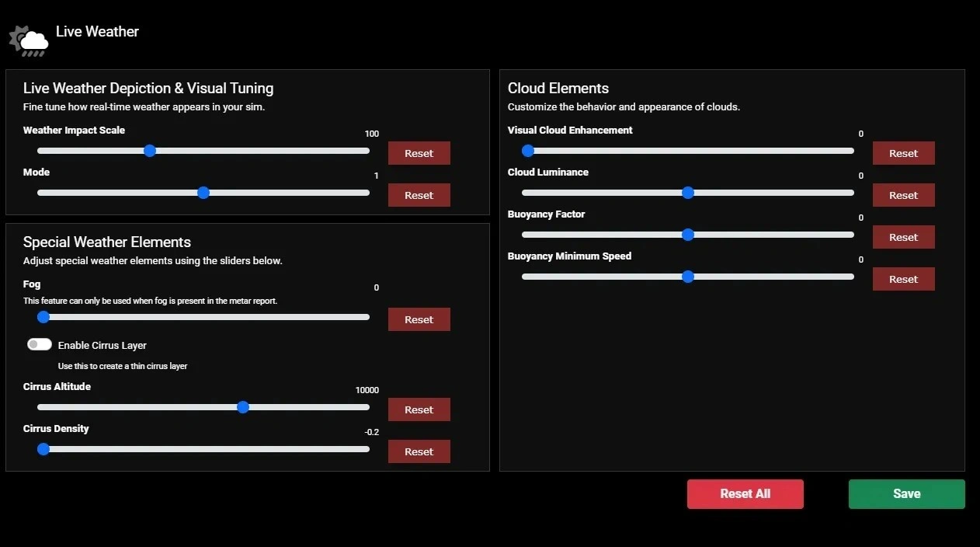Screen dimensions: 980x547
Task: Reset Visual Cloud Enhancement
Action: pos(903,153)
